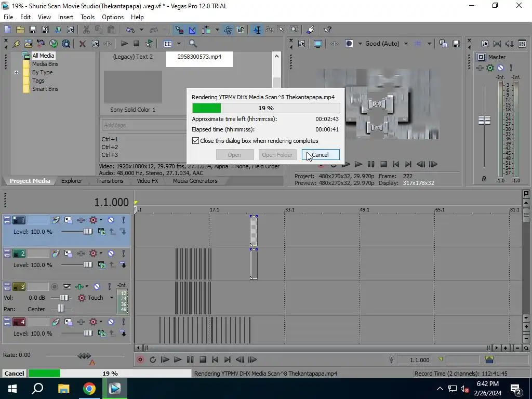
Task: Click the Cut scissors icon
Action: [86, 30]
